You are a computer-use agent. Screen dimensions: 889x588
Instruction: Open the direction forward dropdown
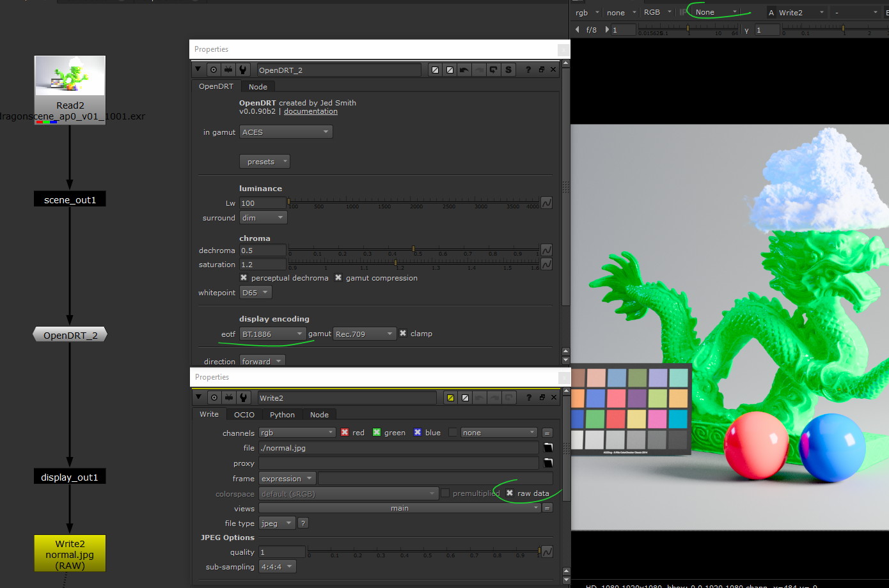tap(262, 361)
